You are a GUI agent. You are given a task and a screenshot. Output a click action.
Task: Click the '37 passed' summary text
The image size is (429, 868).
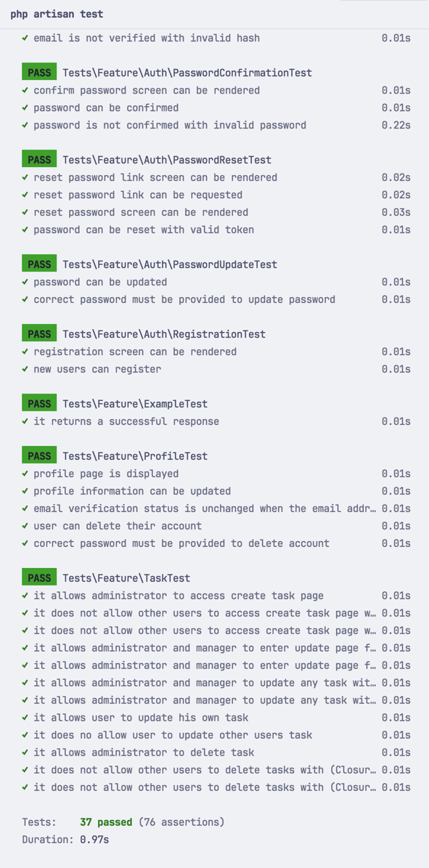(106, 822)
